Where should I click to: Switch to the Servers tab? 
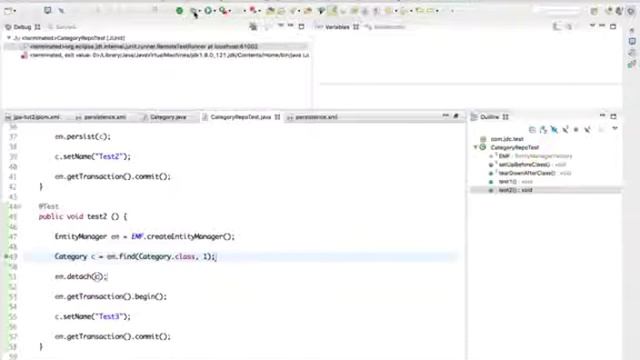coord(62,27)
